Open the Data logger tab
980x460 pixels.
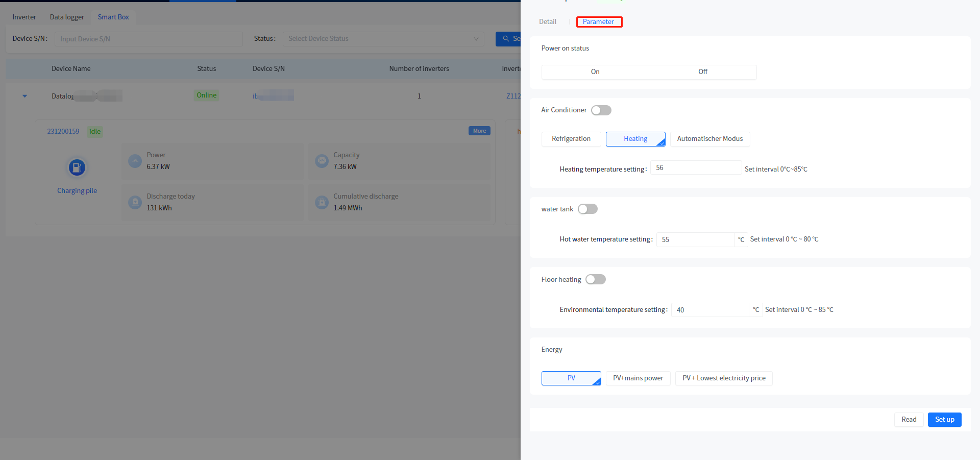pos(67,17)
